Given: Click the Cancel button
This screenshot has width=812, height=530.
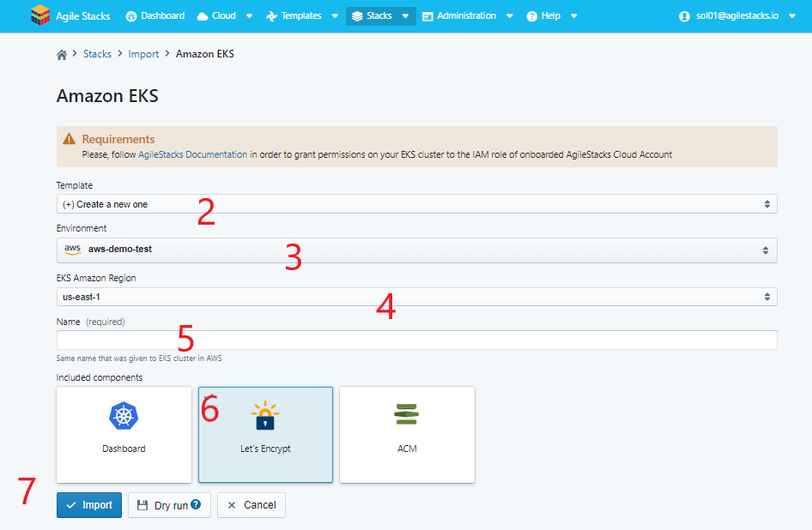Looking at the screenshot, I should point(251,504).
